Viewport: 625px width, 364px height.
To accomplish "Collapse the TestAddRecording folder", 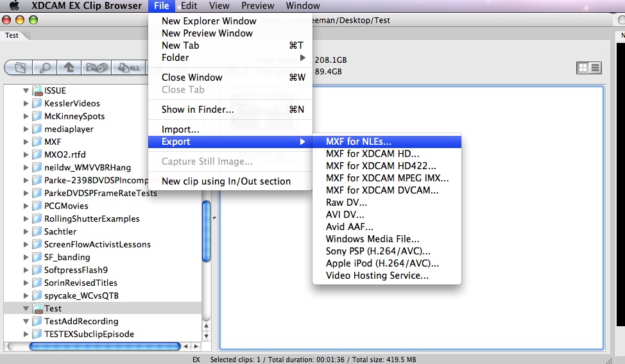I will [x=26, y=322].
